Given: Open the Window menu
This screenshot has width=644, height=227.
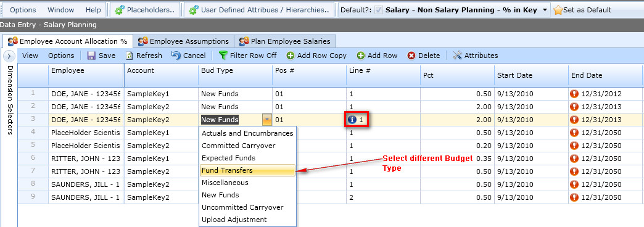Looking at the screenshot, I should (x=61, y=10).
